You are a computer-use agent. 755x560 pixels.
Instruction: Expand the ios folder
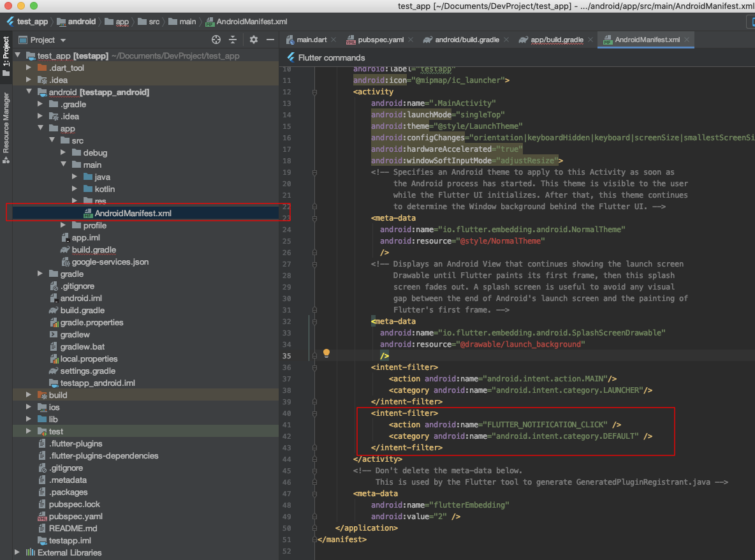coord(29,407)
